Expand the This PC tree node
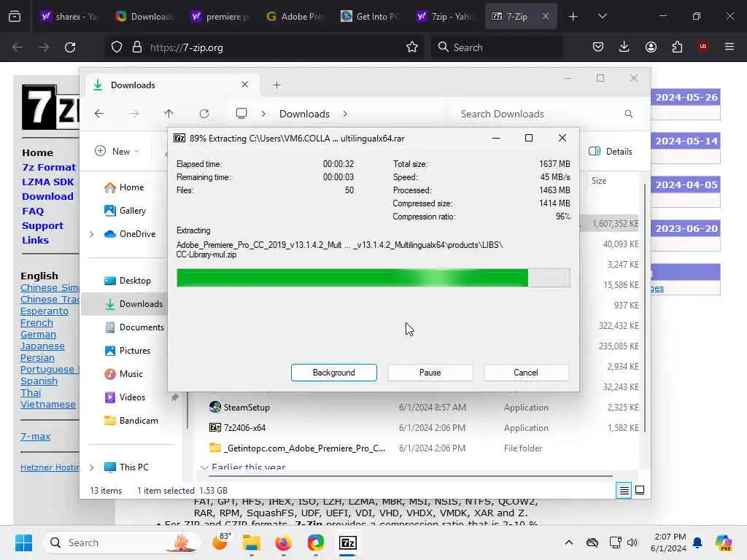This screenshot has height=560, width=747. click(91, 467)
